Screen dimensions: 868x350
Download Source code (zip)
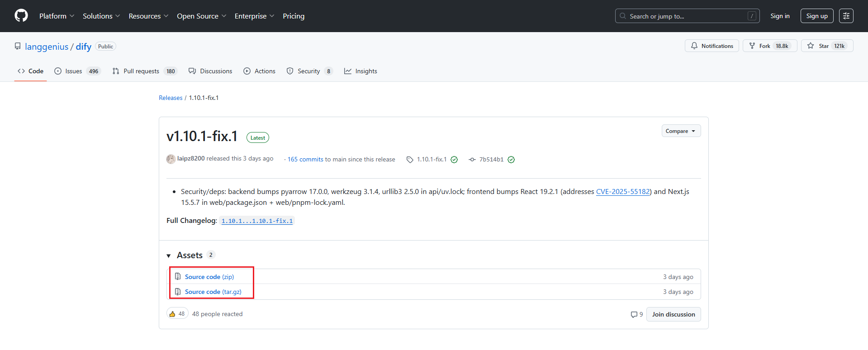[x=209, y=277]
